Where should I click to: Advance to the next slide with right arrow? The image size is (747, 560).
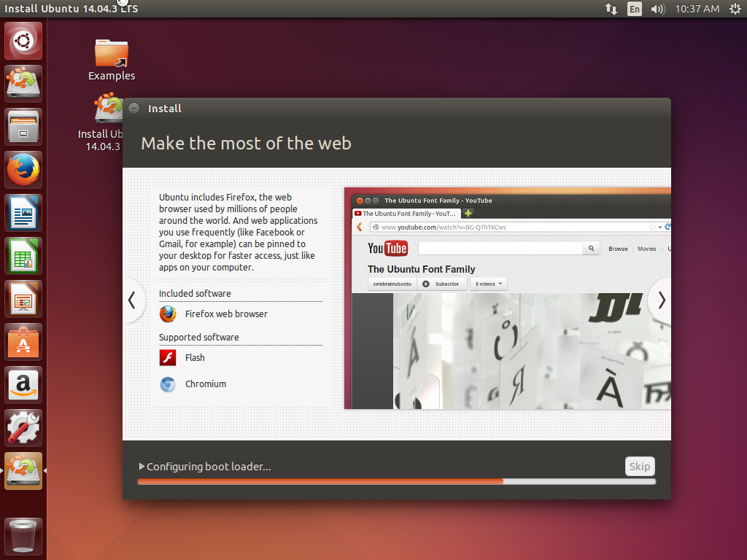661,300
